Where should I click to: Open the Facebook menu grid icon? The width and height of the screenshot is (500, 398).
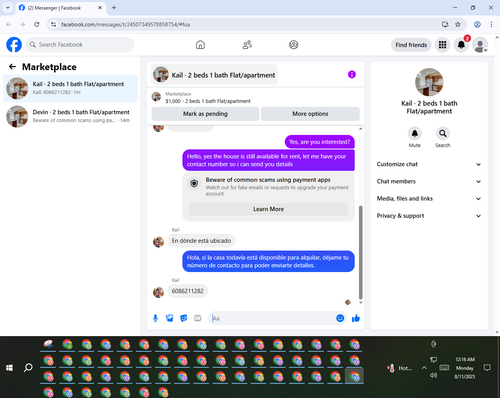pos(442,45)
